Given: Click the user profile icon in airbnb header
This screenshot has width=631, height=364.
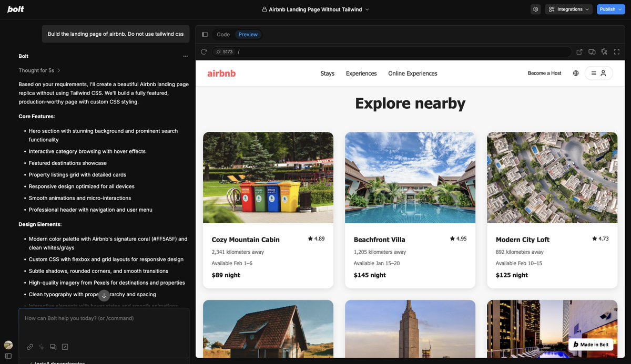Looking at the screenshot, I should pos(603,74).
